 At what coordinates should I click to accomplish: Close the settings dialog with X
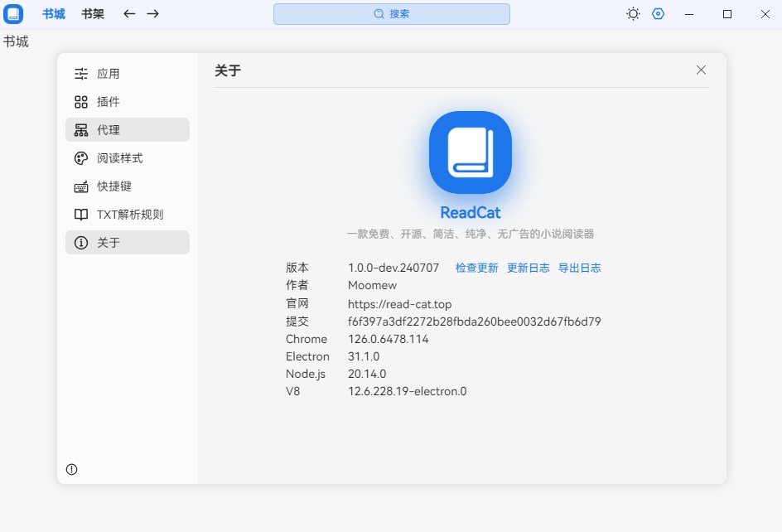[701, 70]
